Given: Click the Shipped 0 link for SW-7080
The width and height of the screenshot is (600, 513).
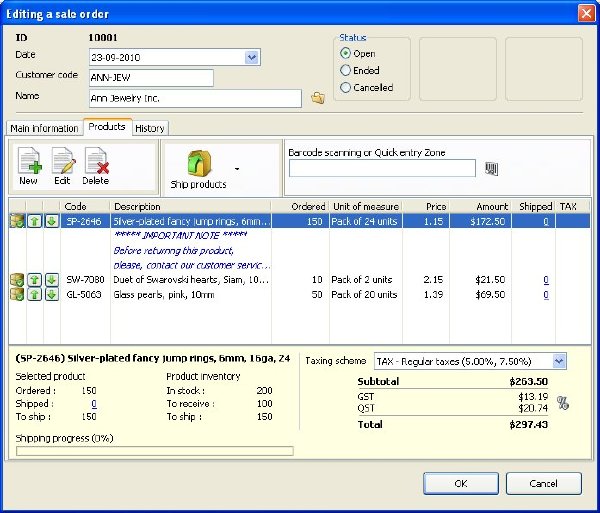Looking at the screenshot, I should 546,280.
